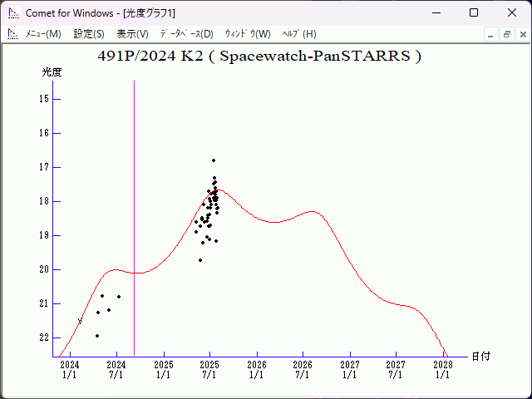The image size is (532, 399).
Task: Open the ウィンドウ(W) window menu
Action: tap(248, 34)
